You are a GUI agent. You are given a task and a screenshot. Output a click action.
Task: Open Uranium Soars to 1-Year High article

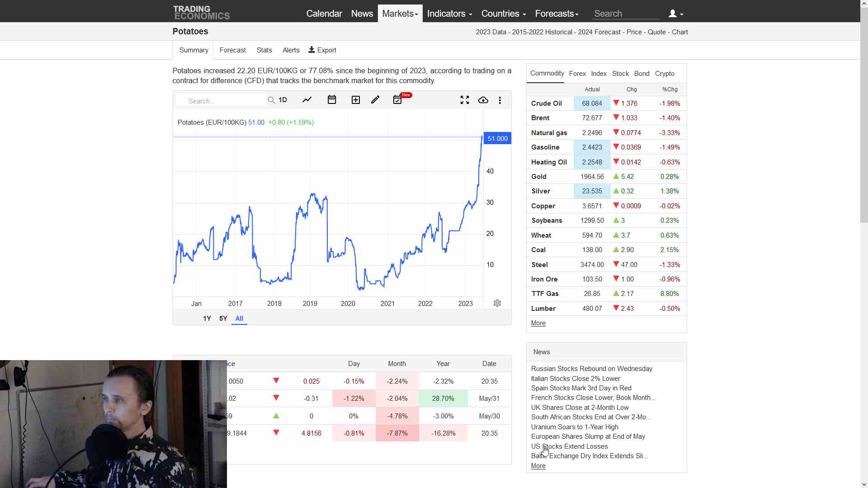click(575, 427)
